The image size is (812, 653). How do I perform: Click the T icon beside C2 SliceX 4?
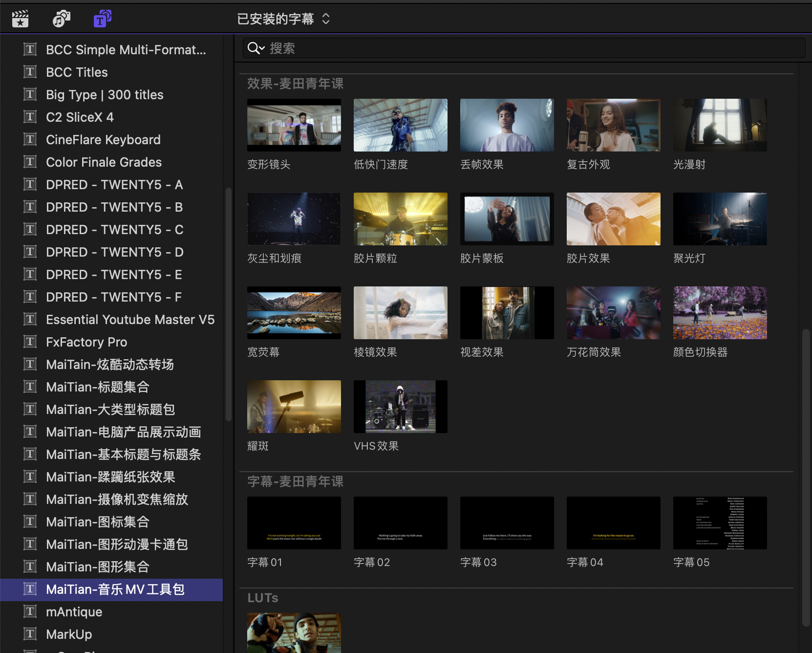tap(30, 117)
